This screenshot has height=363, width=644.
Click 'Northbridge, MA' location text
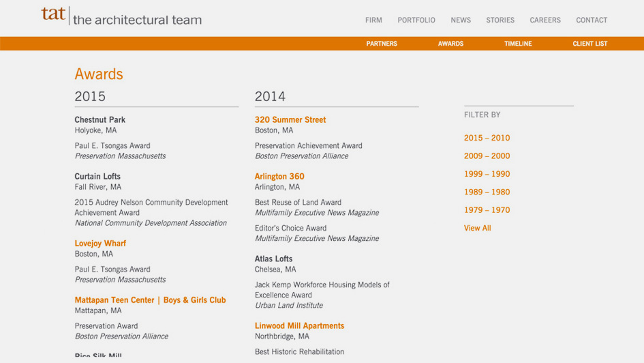(281, 336)
